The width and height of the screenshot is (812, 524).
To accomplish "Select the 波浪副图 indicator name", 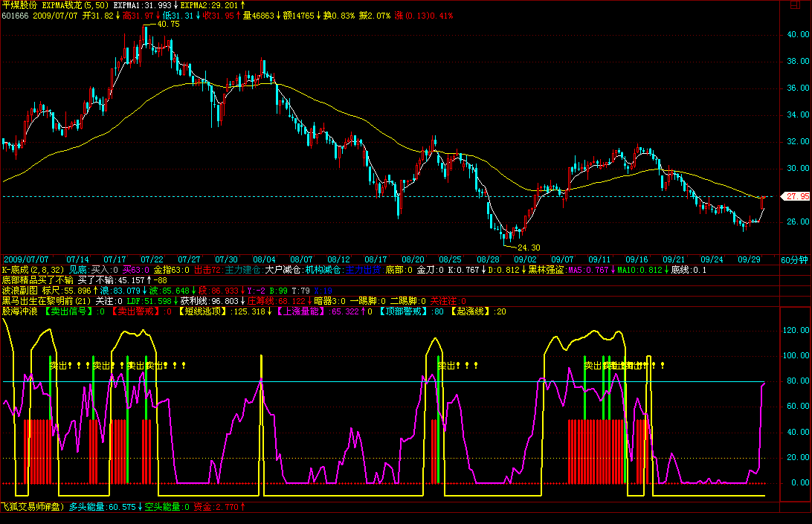I will tap(19, 291).
